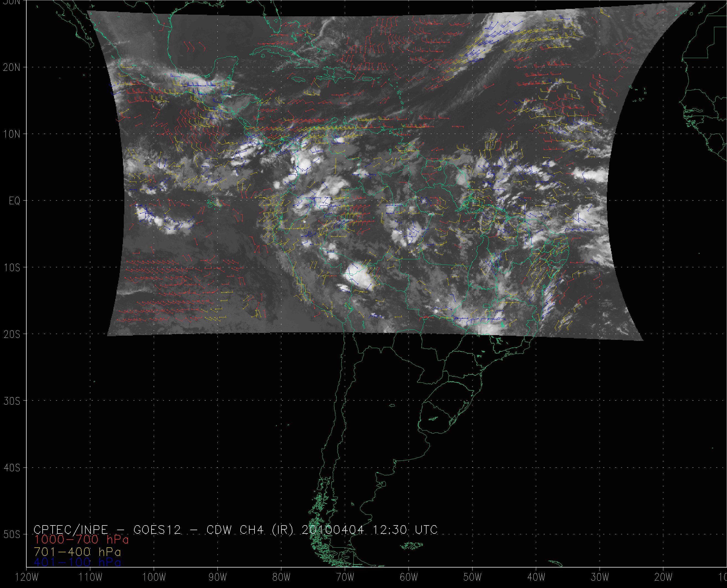
Task: Click the 30W longitude axis label
Action: (x=600, y=577)
